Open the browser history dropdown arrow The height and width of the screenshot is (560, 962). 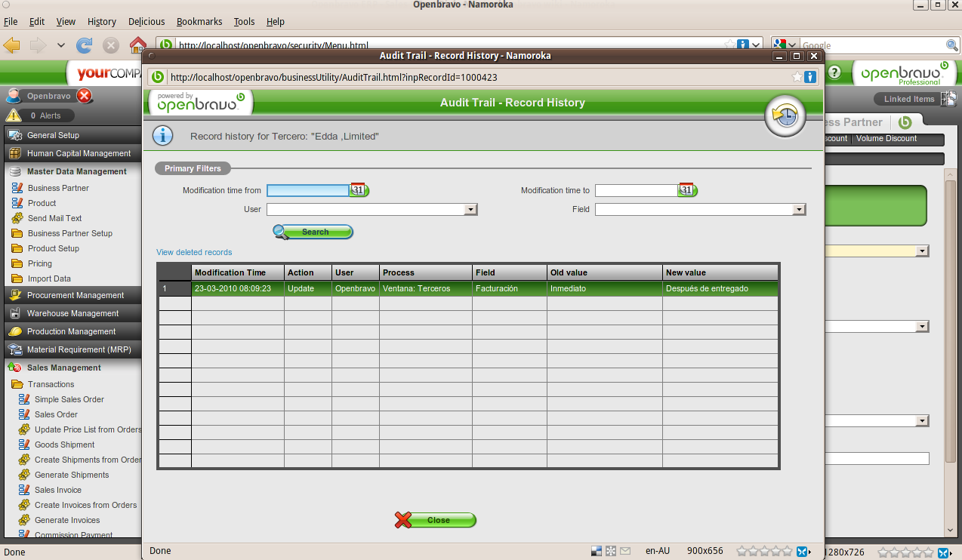pos(61,45)
